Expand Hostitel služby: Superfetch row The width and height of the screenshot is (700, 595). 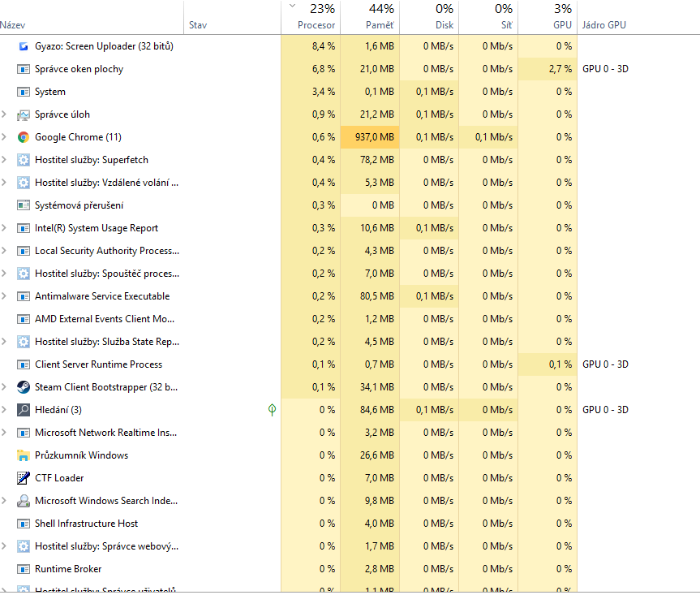(4, 160)
